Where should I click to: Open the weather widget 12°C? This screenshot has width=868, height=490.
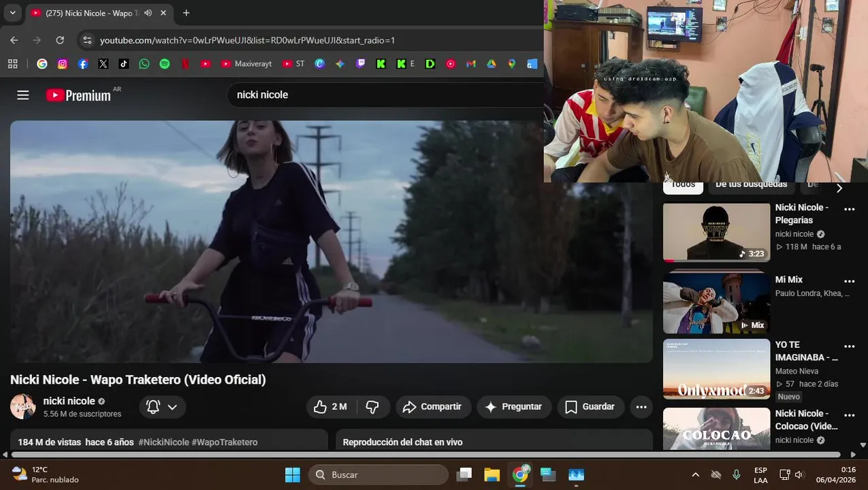[45, 474]
